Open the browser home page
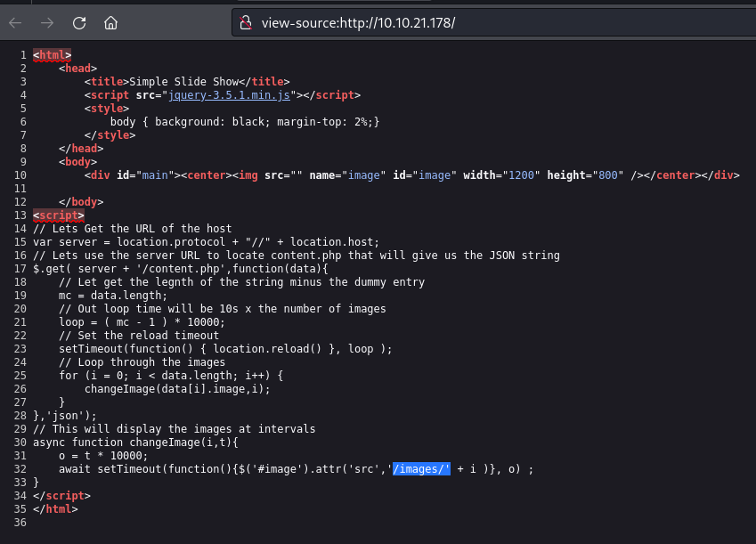Viewport: 756px width, 544px height. 110,22
